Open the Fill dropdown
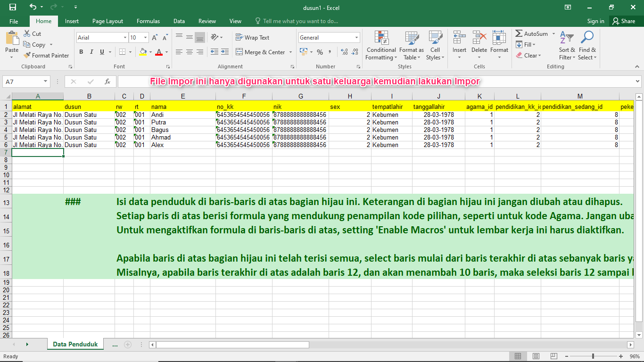Image resolution: width=644 pixels, height=362 pixels. (x=526, y=45)
